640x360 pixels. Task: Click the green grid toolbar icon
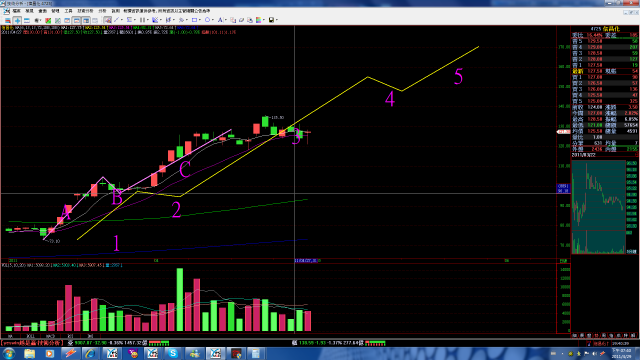[x=58, y=20]
